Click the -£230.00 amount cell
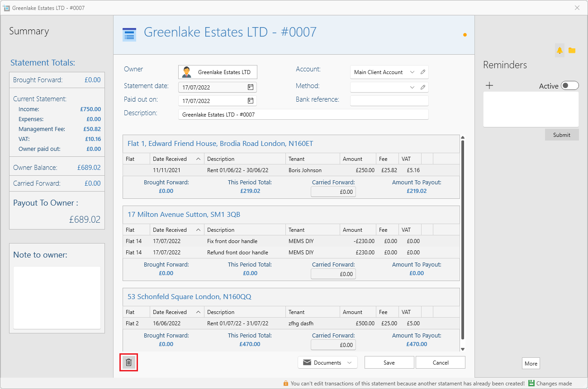Screen dimensions: 588x389 point(364,241)
